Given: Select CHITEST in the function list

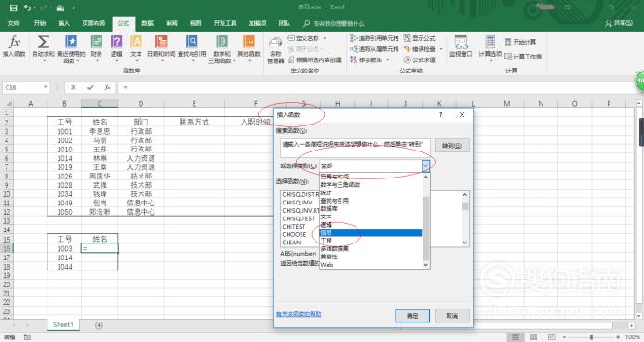Looking at the screenshot, I should click(x=294, y=227).
